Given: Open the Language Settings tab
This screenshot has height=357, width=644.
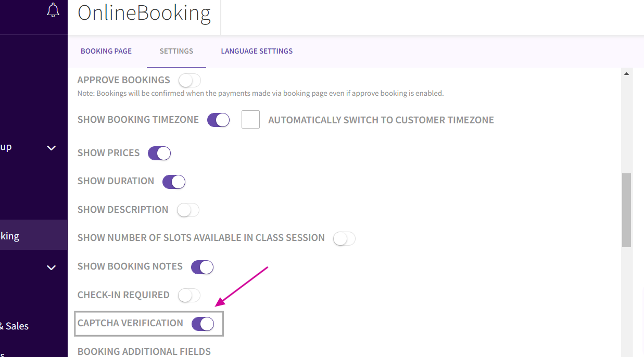Looking at the screenshot, I should pyautogui.click(x=257, y=51).
